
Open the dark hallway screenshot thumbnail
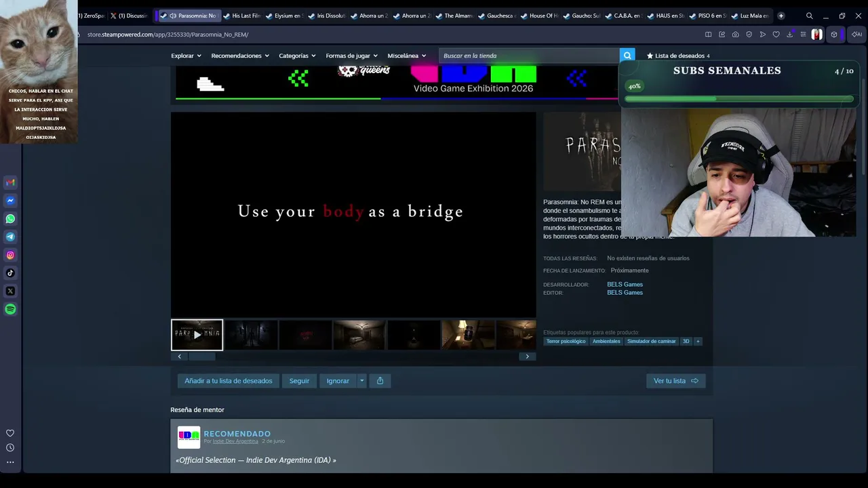251,335
